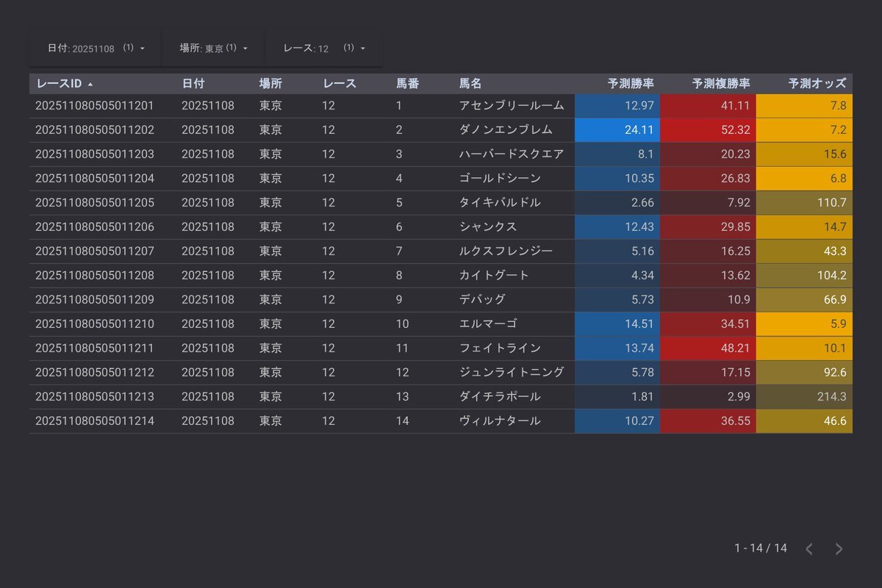Click race ID 202511080505011201
Screen dimensions: 882x588
tap(95, 106)
